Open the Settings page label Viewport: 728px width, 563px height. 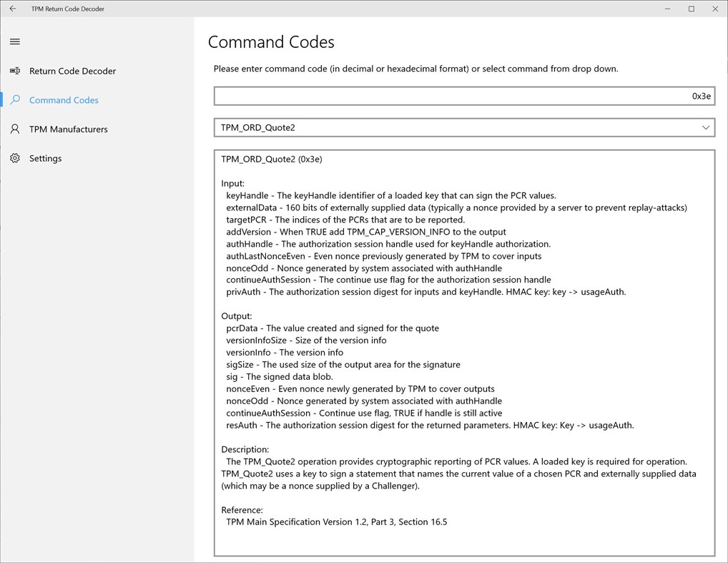pyautogui.click(x=46, y=158)
